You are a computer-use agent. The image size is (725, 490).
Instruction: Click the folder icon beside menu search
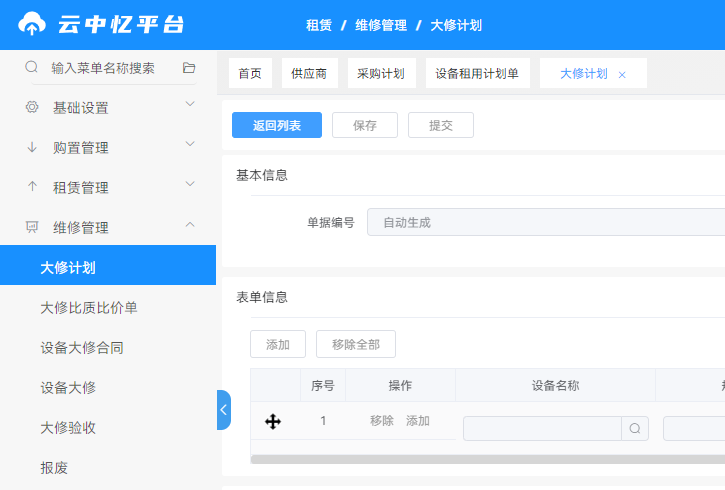[189, 67]
